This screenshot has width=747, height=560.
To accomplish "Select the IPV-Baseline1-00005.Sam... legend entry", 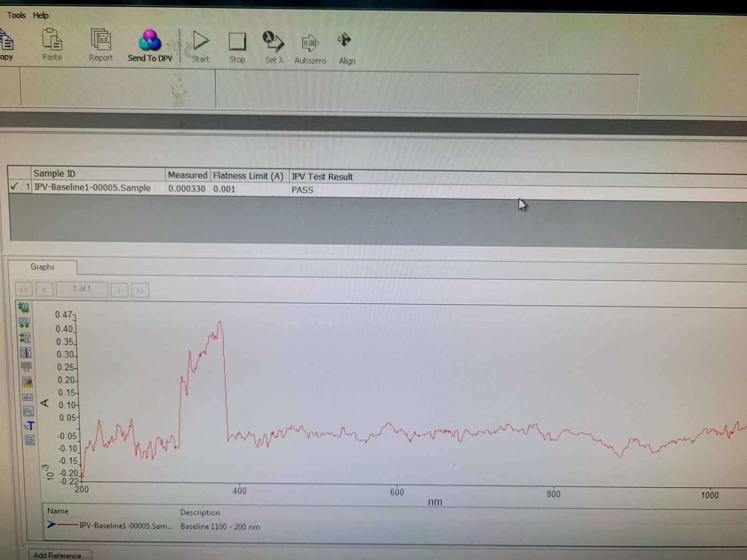I will pos(126,525).
